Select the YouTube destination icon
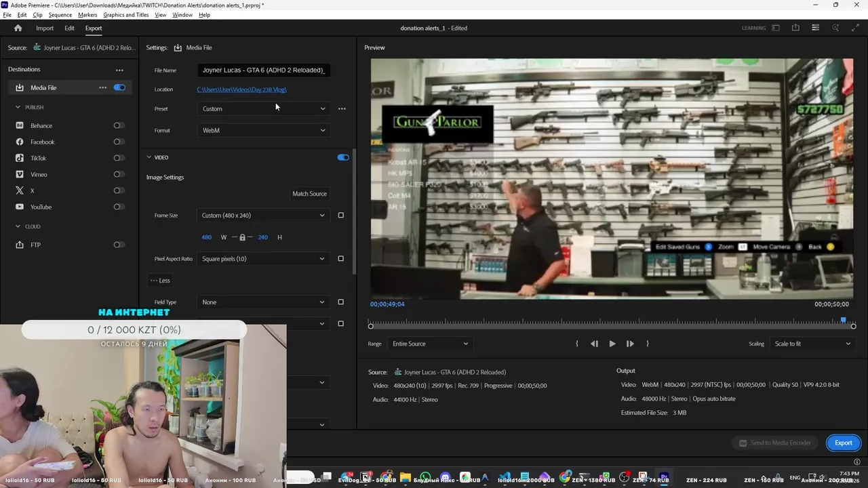The height and width of the screenshot is (488, 868). click(20, 207)
